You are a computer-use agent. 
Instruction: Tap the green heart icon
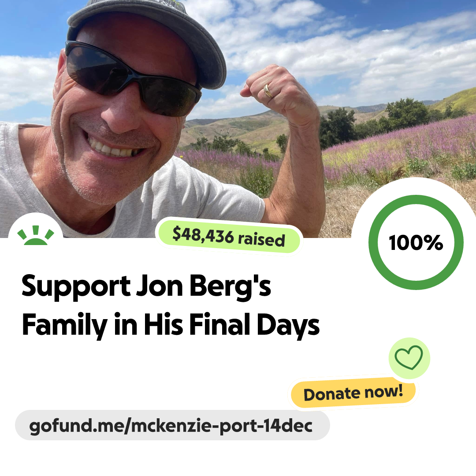(x=409, y=357)
